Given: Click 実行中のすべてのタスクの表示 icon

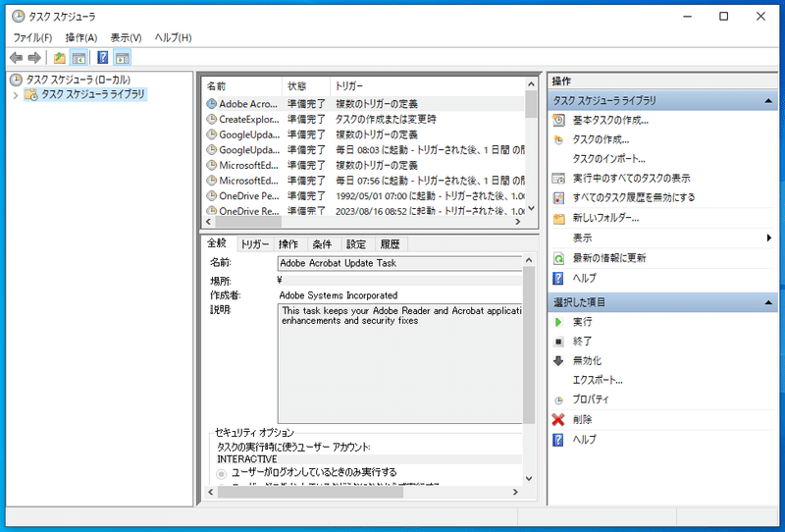Looking at the screenshot, I should 558,179.
